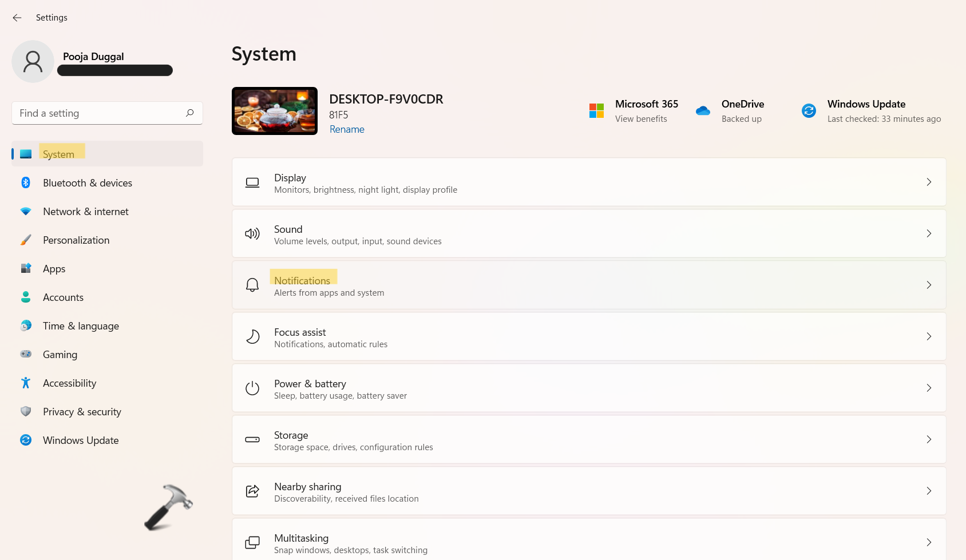Open Accessibility from the left navigation

69,383
